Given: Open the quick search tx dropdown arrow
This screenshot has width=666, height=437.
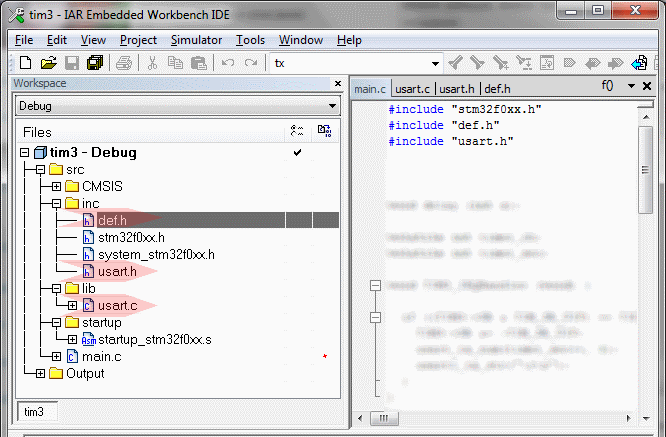Looking at the screenshot, I should tap(435, 64).
